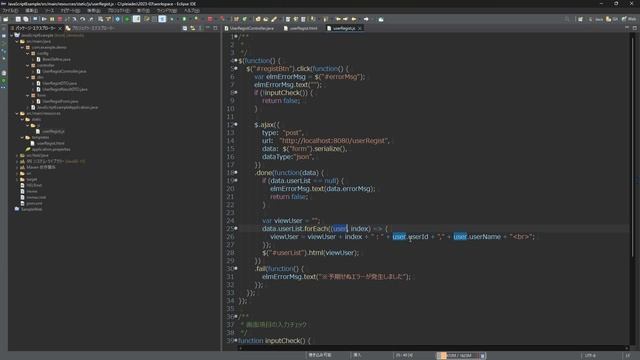Minimize the editor area
640x360 pixels.
[x=627, y=28]
